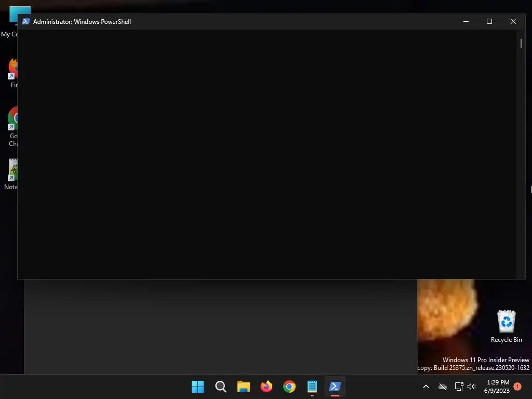Image resolution: width=532 pixels, height=399 pixels.
Task: Click the Administrator: Windows PowerShell title text
Action: (82, 22)
